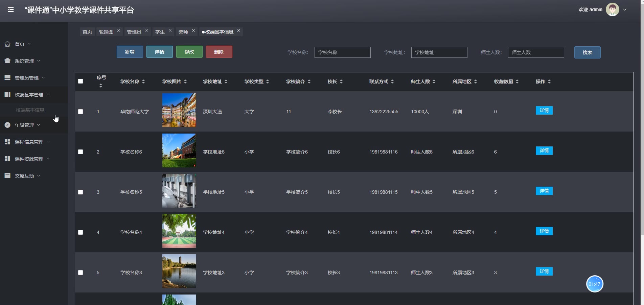644x305 pixels.
Task: Expand the 年级管理 sidebar chevron
Action: coord(39,125)
